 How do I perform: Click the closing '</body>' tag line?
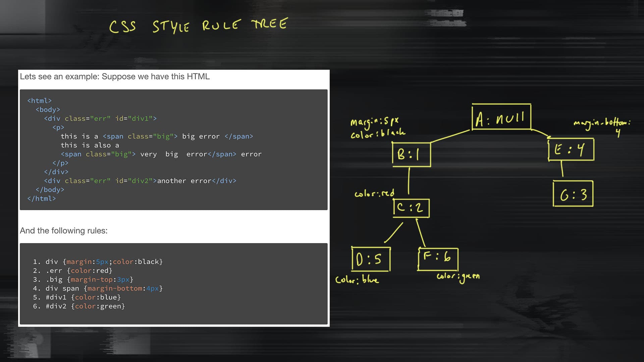(50, 190)
